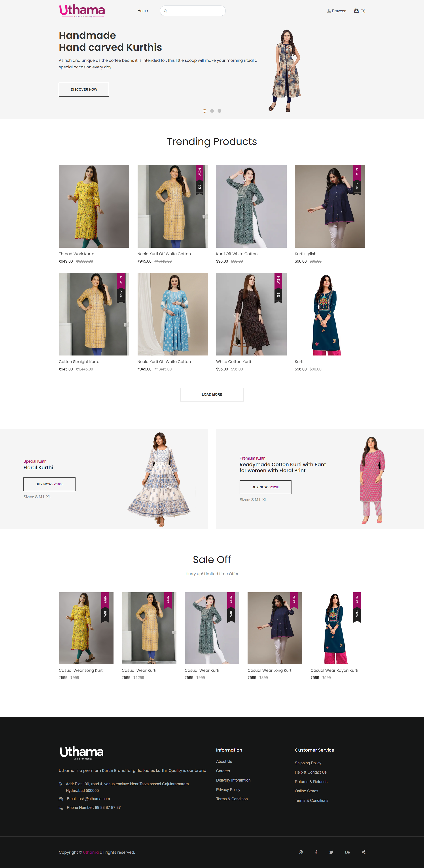Click the share icon in footer
424x868 pixels.
click(x=363, y=852)
